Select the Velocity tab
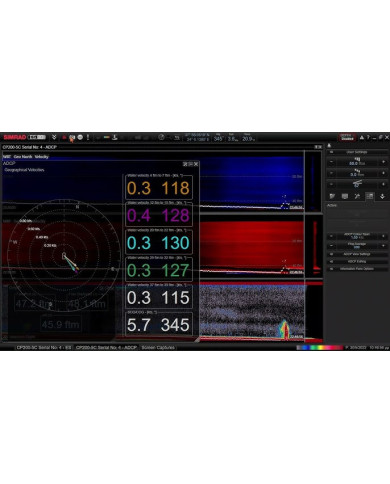The height and width of the screenshot is (484, 390). (x=42, y=157)
